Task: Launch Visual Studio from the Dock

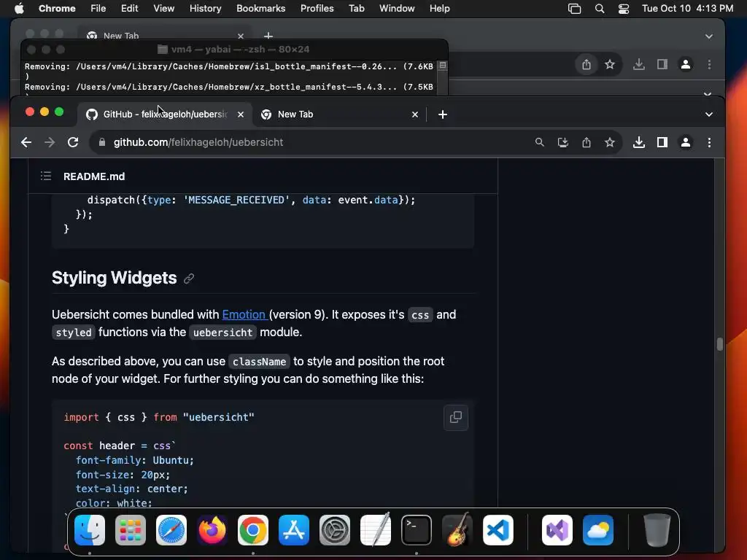Action: 557,530
